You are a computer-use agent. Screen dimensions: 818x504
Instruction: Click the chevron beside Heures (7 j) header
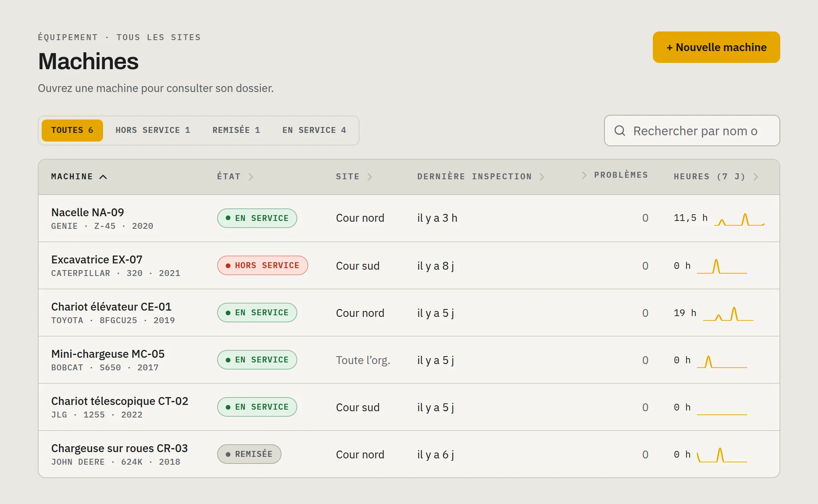click(x=756, y=177)
